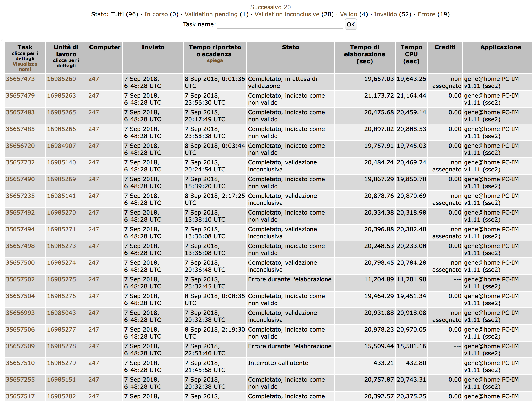Open work unit 16985140
The image size is (532, 401).
coord(61,162)
